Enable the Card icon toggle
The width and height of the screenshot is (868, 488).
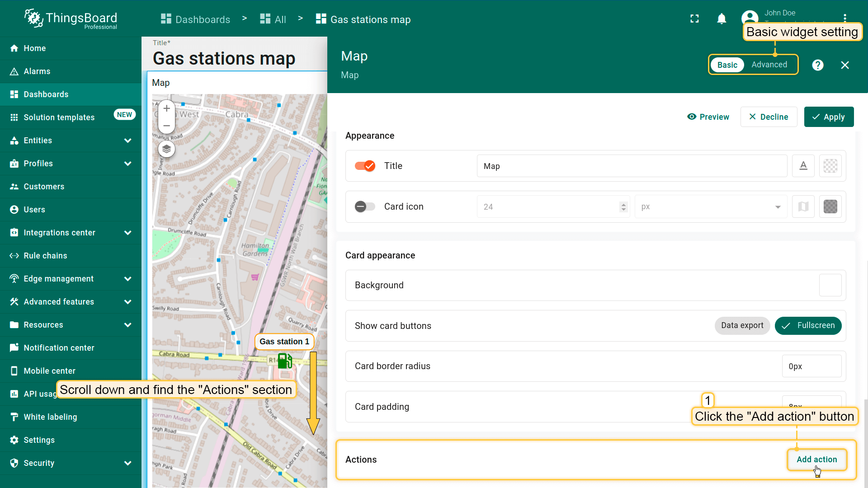click(x=365, y=206)
